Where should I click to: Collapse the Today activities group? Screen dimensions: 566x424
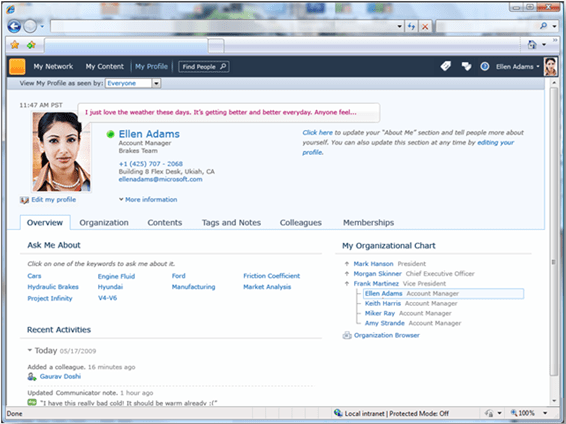(30, 350)
